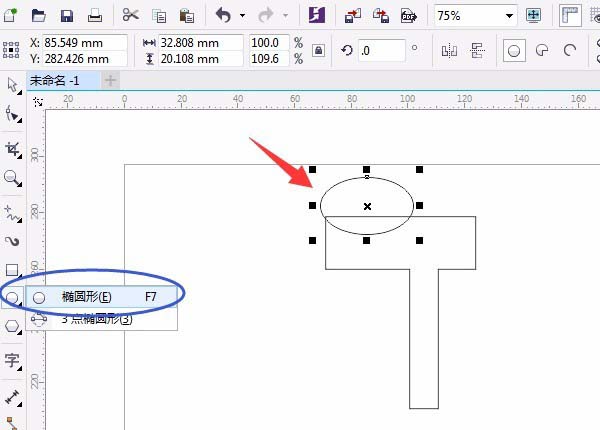The width and height of the screenshot is (600, 430).
Task: Select the Rectangle tool
Action: [x=13, y=270]
